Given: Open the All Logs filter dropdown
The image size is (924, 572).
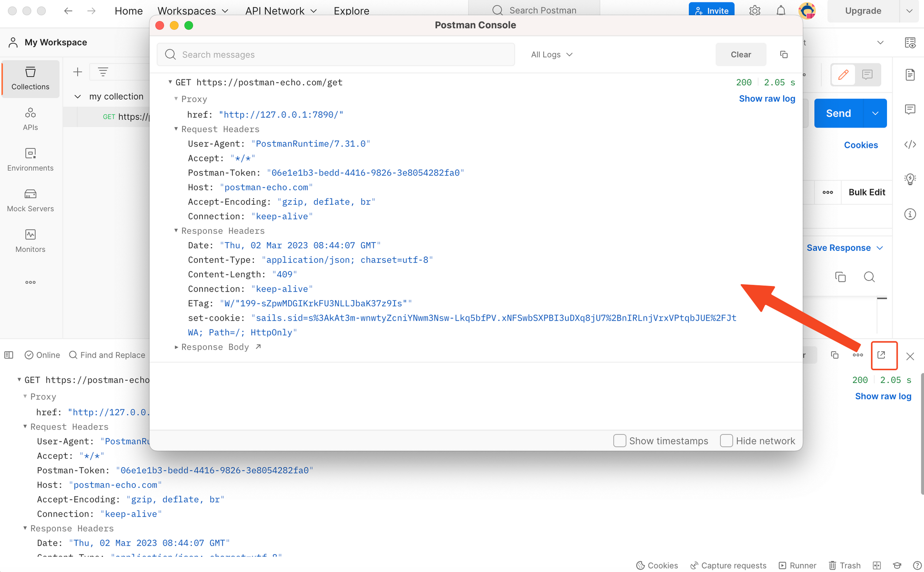Looking at the screenshot, I should (x=551, y=55).
